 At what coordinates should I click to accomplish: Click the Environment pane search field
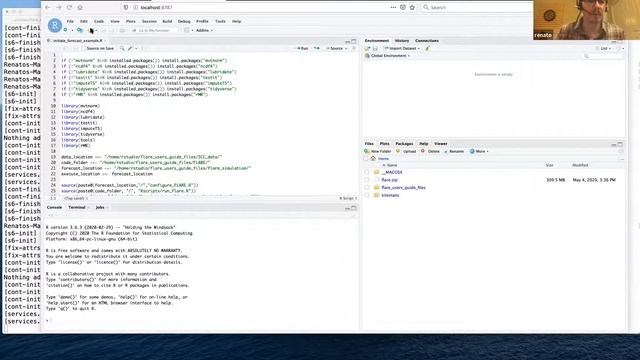(x=603, y=56)
